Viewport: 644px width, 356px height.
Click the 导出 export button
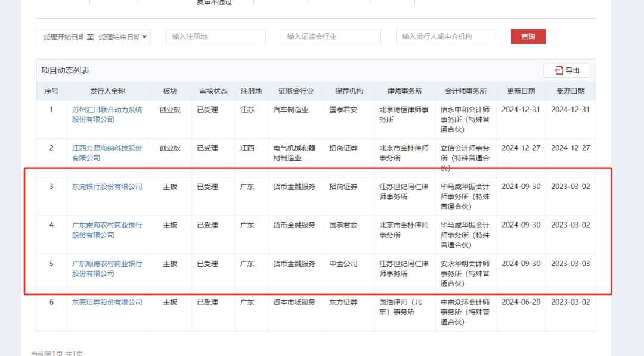pyautogui.click(x=567, y=70)
